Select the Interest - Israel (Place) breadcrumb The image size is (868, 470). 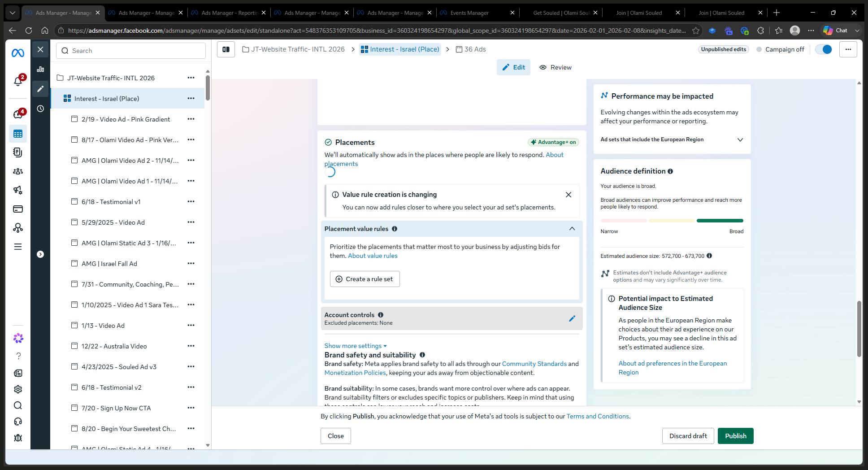(400, 49)
